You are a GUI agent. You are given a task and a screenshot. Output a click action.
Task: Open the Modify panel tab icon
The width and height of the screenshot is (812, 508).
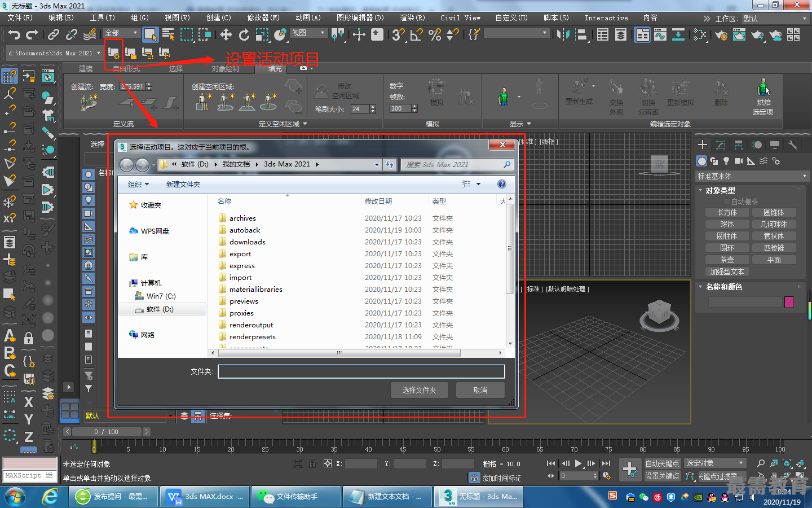721,145
